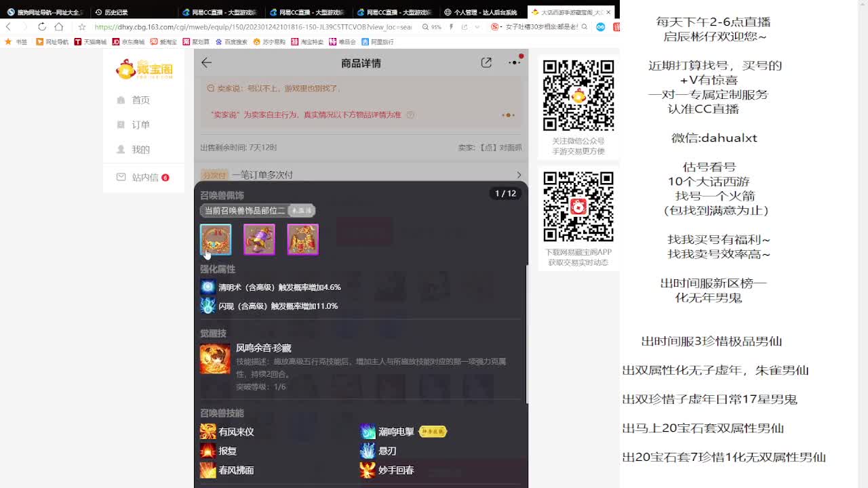The width and height of the screenshot is (868, 488).
Task: Click the 有凤来仪 skill icon
Action: (208, 432)
